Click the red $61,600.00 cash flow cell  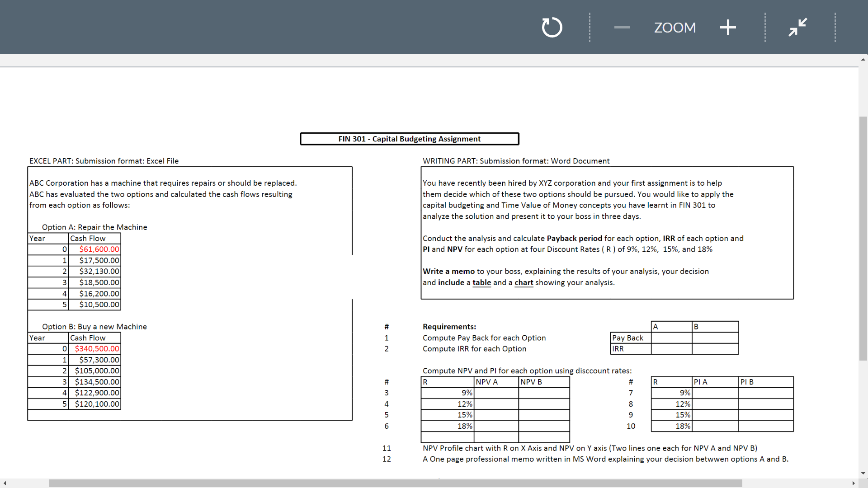click(99, 249)
